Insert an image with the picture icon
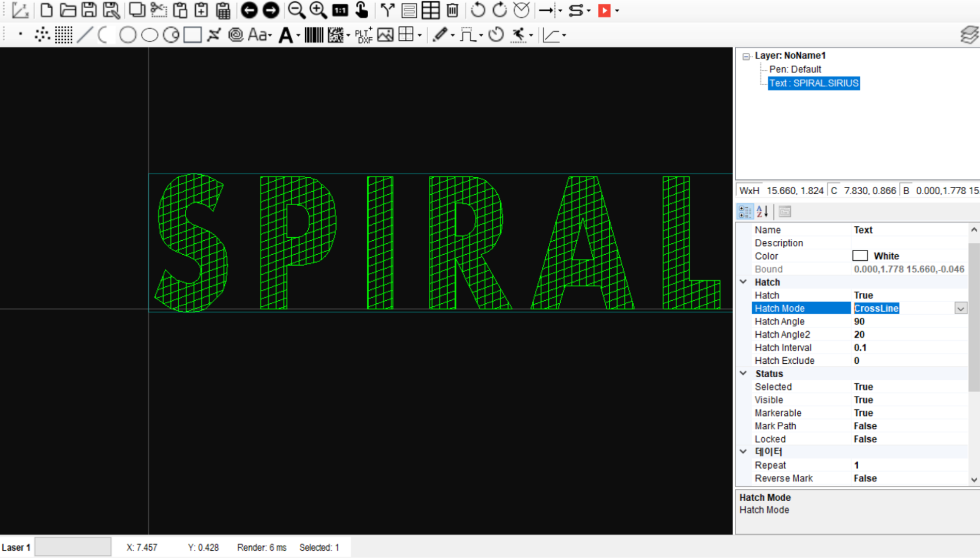This screenshot has width=980, height=558. click(385, 35)
